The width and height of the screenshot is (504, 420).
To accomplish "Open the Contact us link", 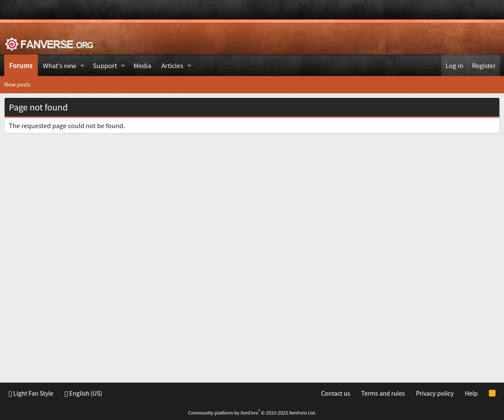I will coord(336,394).
